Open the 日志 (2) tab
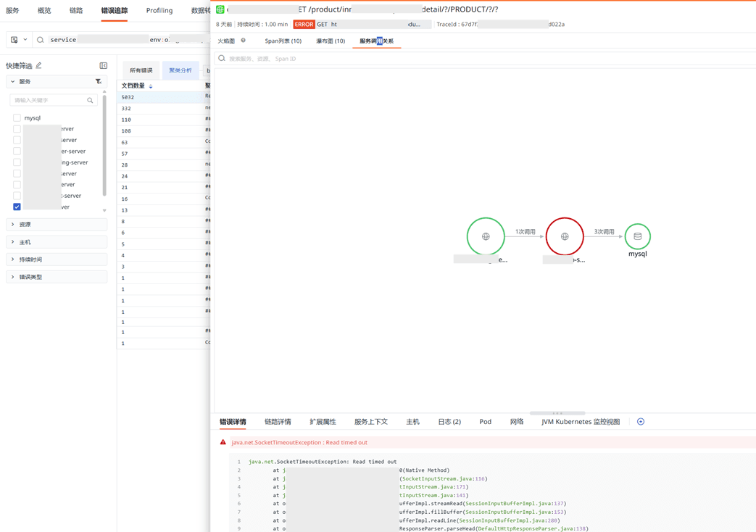The height and width of the screenshot is (532, 756). point(449,422)
